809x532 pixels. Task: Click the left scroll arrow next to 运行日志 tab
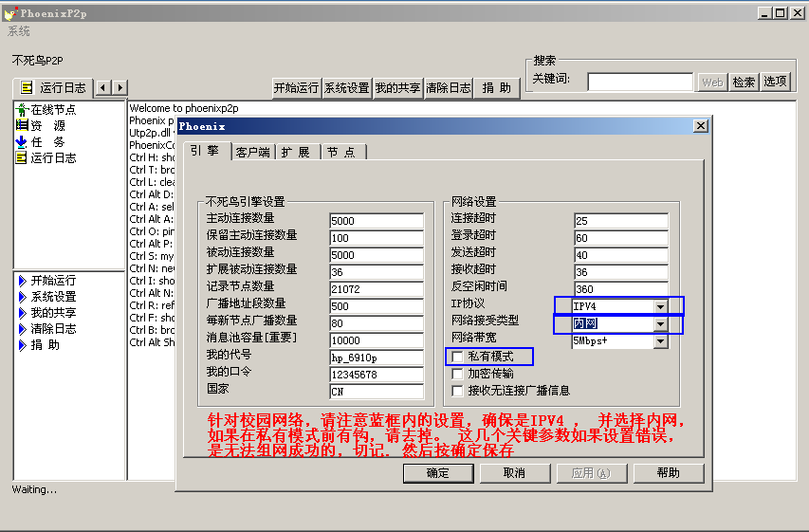[x=104, y=87]
